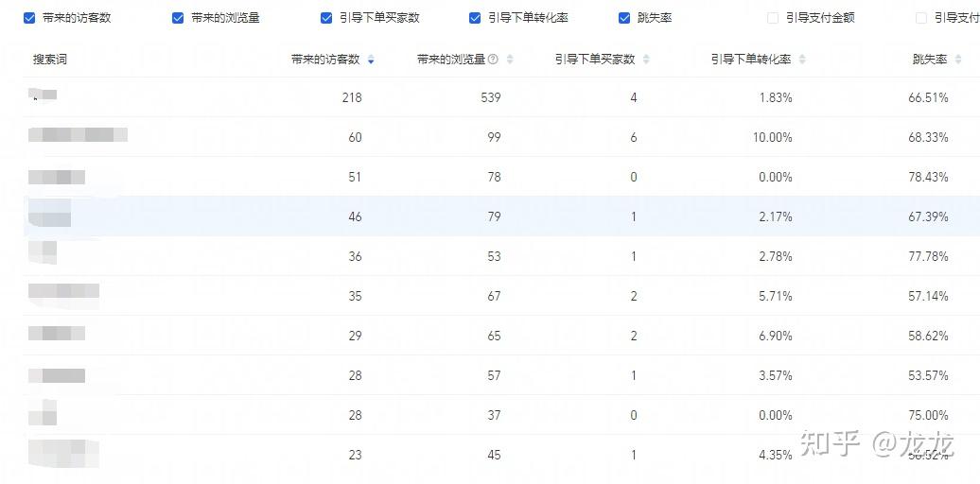Select the page views cell 45
The height and width of the screenshot is (484, 980).
[495, 456]
